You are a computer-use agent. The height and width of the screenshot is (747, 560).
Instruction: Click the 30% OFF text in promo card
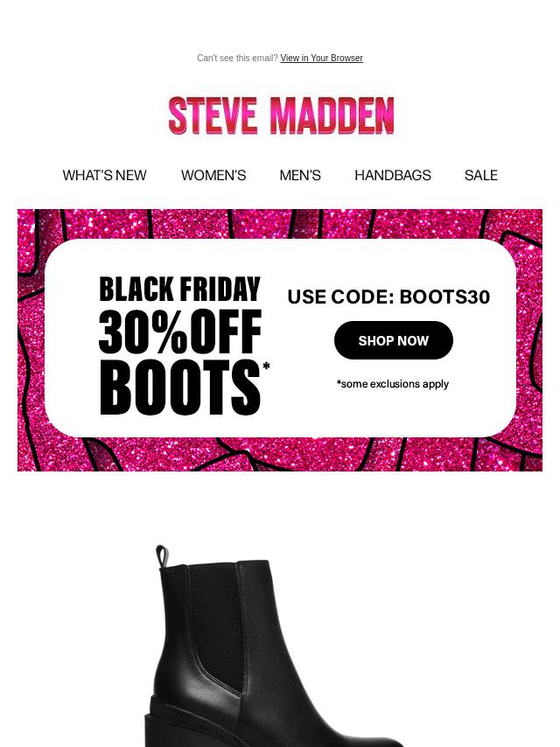(179, 332)
